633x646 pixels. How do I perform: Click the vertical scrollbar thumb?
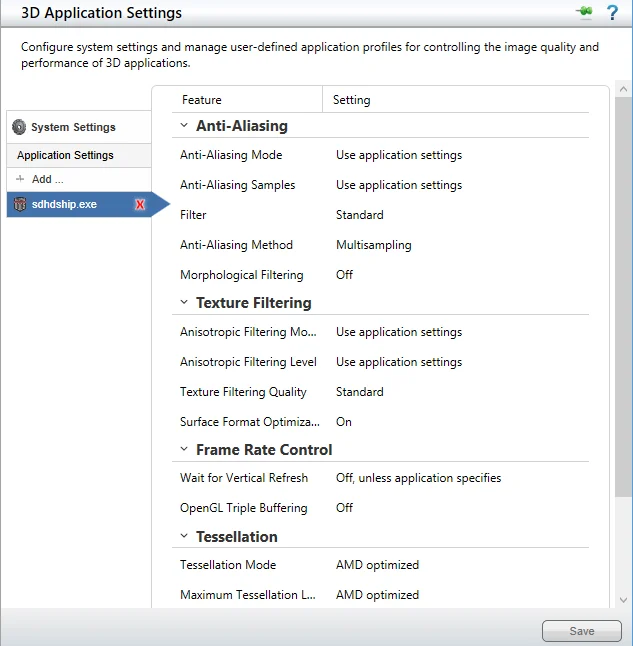click(623, 297)
